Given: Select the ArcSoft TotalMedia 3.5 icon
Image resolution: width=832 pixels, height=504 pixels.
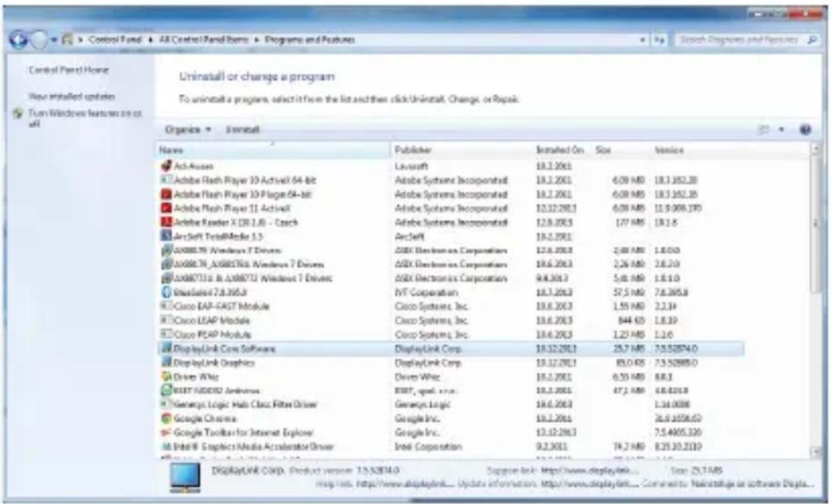Looking at the screenshot, I should click(167, 236).
